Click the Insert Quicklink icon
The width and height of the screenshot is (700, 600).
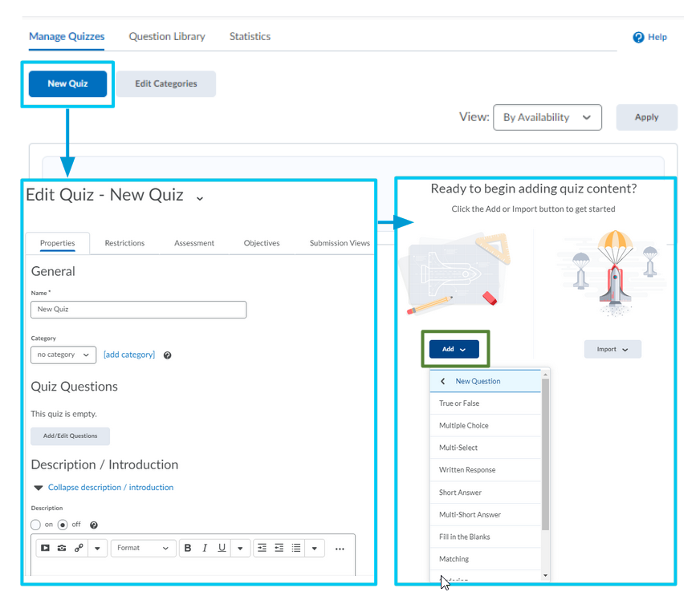79,548
